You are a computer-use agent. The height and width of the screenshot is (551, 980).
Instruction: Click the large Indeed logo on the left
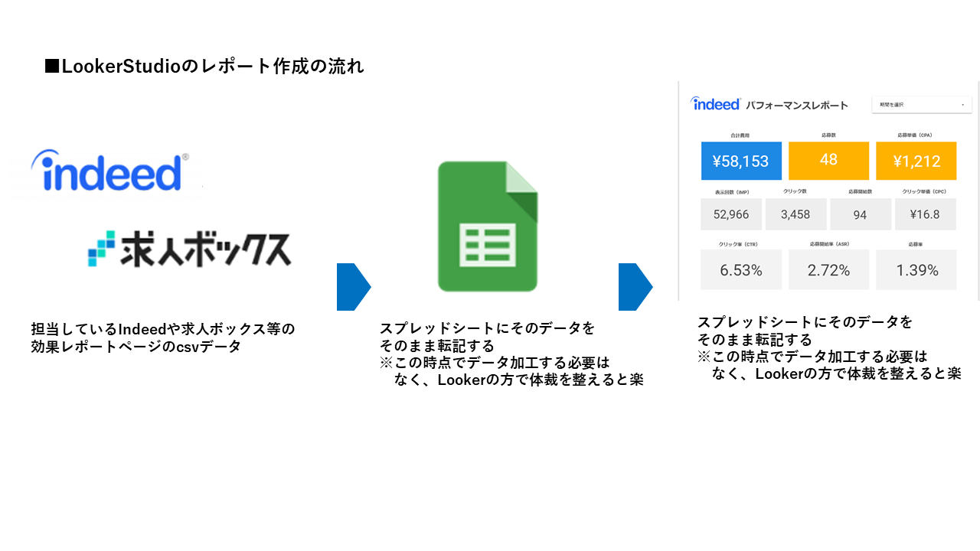point(109,171)
